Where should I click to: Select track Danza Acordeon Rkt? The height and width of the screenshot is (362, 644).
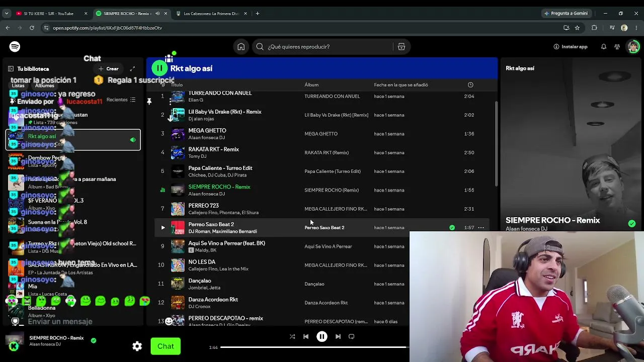click(213, 300)
